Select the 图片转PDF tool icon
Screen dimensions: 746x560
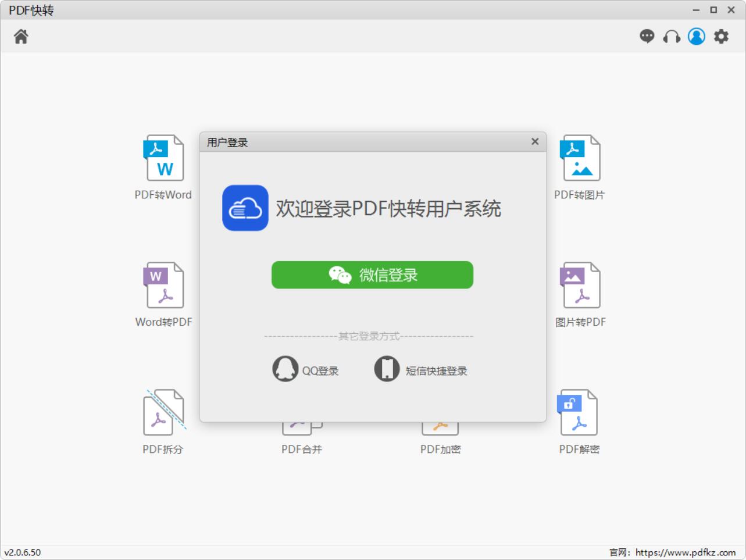[580, 285]
